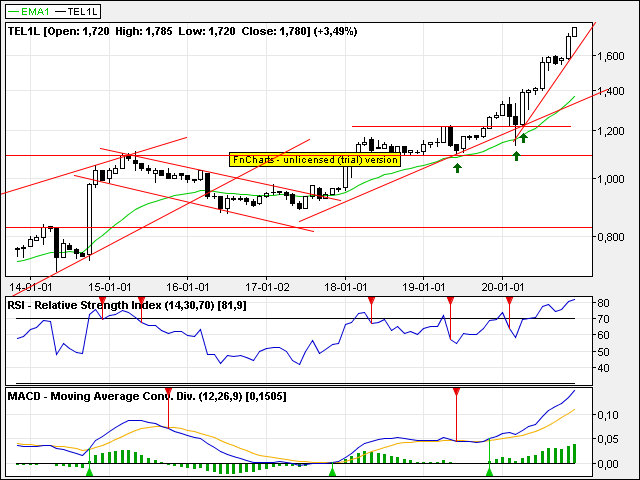Screen dimensions: 640x480
Task: Click the 1,000 price axis label
Action: coord(611,179)
